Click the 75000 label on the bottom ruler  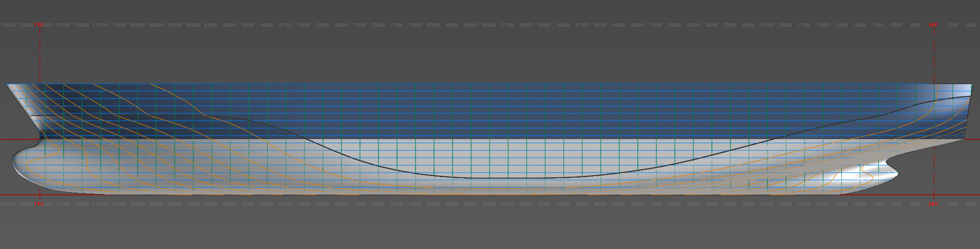(x=378, y=204)
